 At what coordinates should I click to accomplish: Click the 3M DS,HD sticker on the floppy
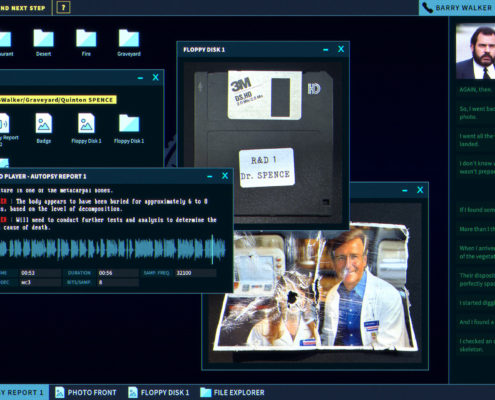265,95
